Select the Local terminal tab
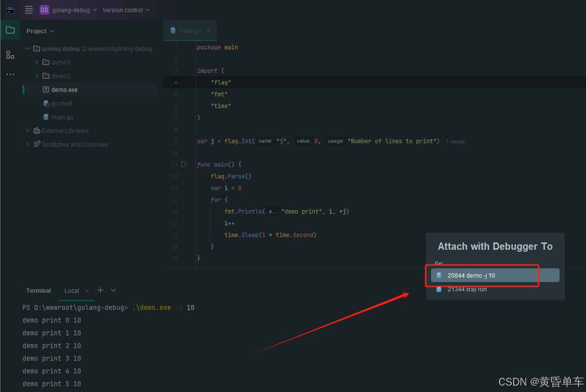This screenshot has width=586, height=392. (71, 291)
